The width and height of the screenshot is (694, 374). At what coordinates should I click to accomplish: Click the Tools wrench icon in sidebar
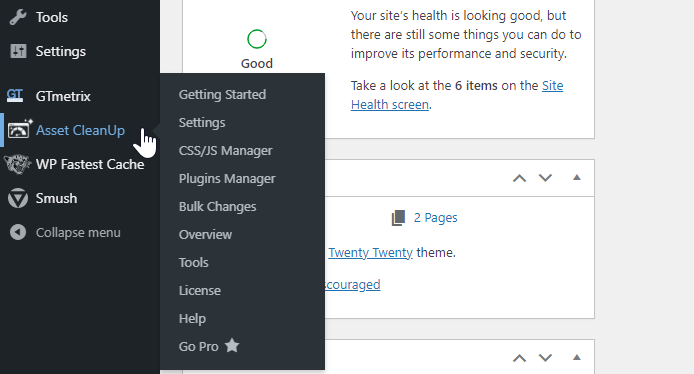tap(18, 17)
